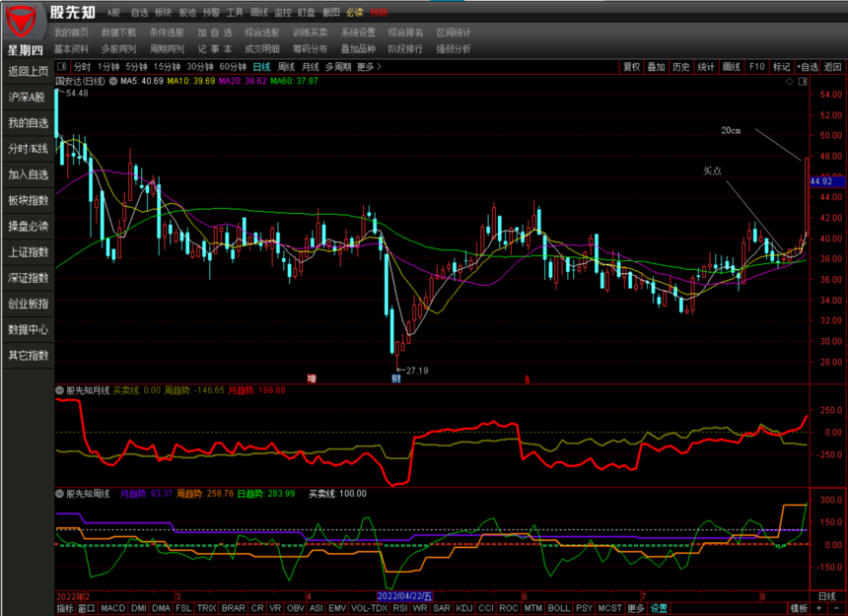Image resolution: width=848 pixels, height=616 pixels.
Task: Click the 叠加 overlay button
Action: click(x=656, y=66)
